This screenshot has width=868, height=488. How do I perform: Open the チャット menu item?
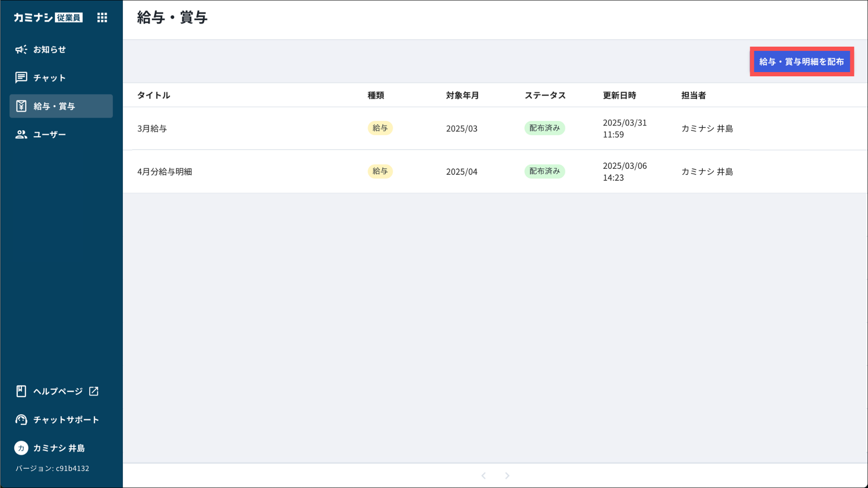pyautogui.click(x=50, y=78)
